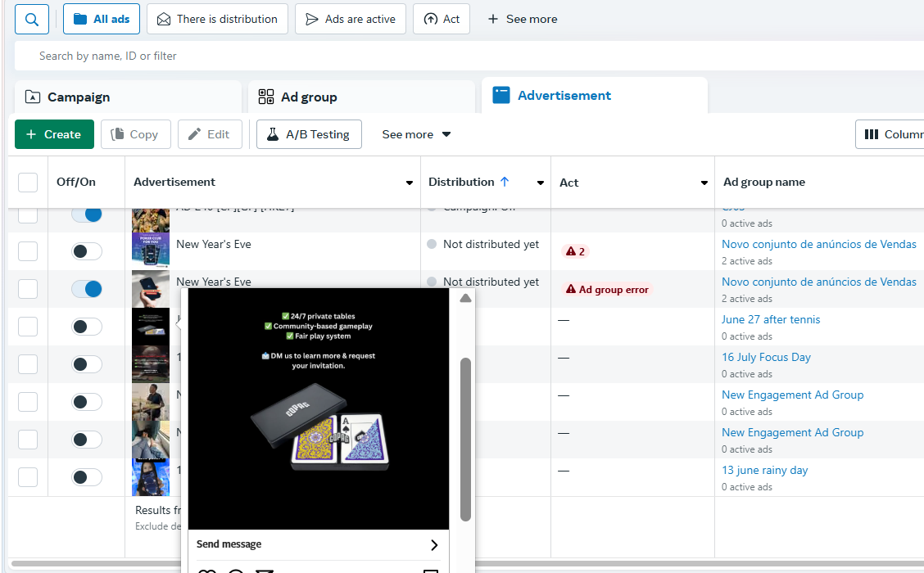
Task: Open A/B Testing with the flask icon
Action: point(309,134)
